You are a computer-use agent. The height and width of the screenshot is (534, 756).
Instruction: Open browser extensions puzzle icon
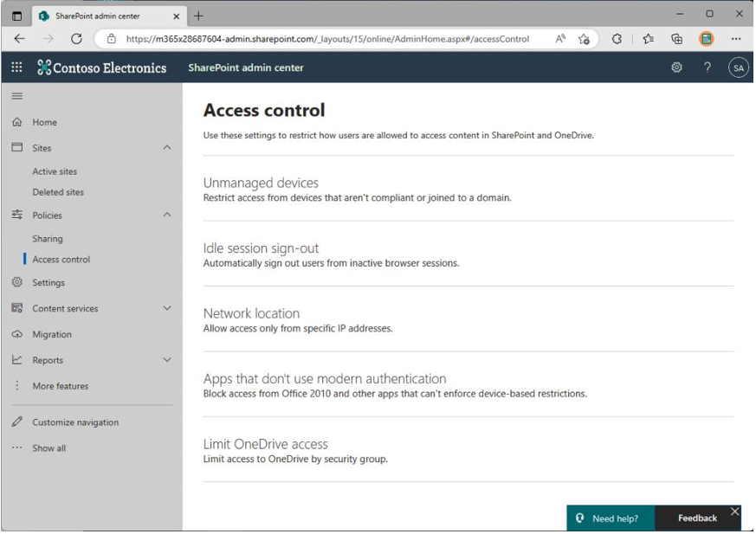coord(617,39)
